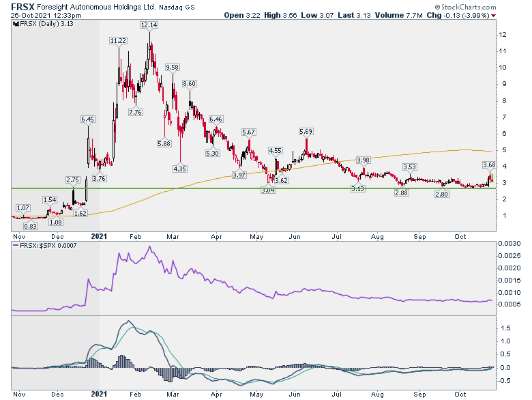Click the 9.58 price label
This screenshot has height=400, width=532.
pos(173,67)
